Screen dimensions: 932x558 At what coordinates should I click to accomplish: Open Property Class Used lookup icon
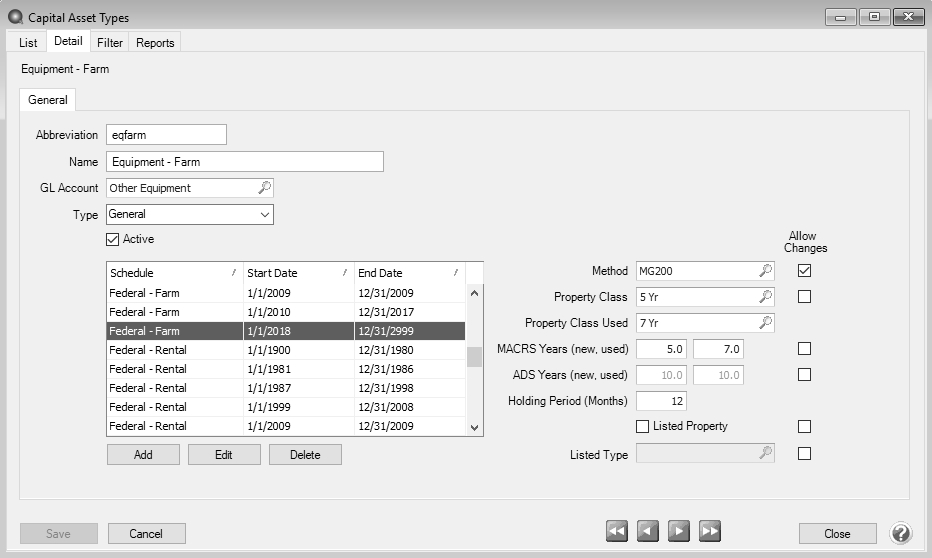[x=765, y=323]
